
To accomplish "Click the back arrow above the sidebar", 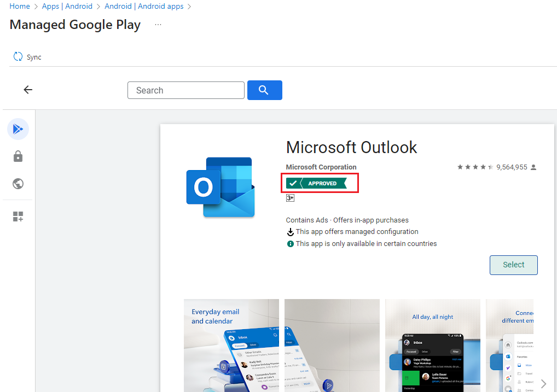I will [x=28, y=90].
